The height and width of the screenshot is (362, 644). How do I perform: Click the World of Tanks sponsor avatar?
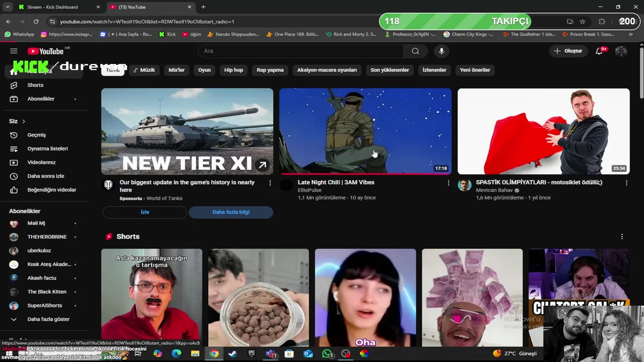108,185
